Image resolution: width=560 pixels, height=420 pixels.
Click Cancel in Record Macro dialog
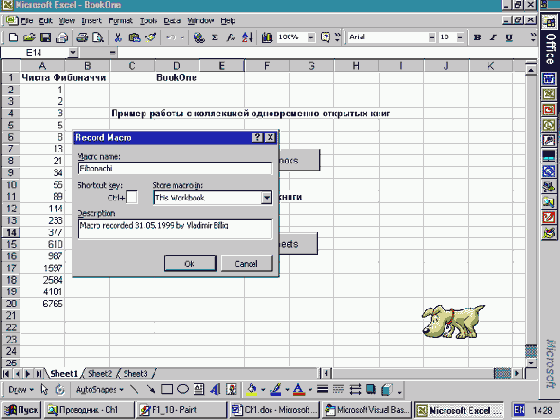246,264
